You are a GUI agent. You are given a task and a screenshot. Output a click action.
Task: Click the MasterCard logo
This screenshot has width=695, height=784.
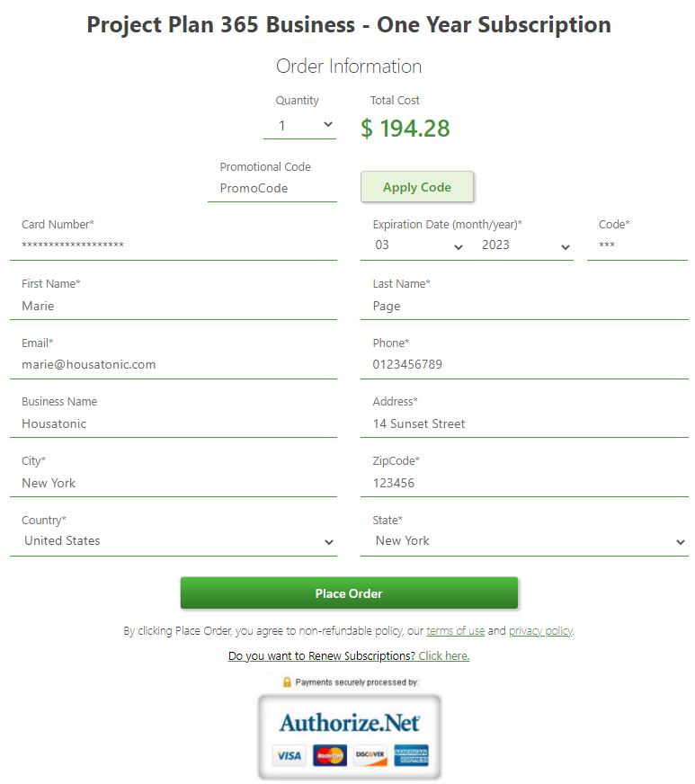(x=329, y=755)
